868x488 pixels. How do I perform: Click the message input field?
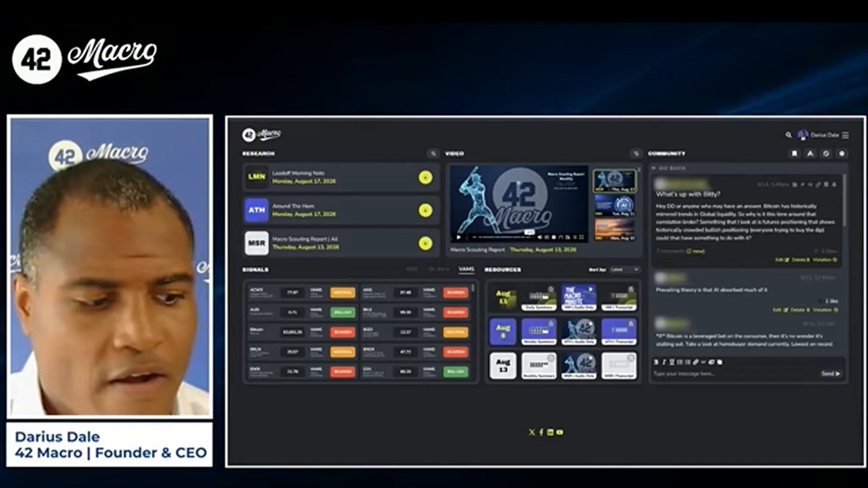(734, 374)
